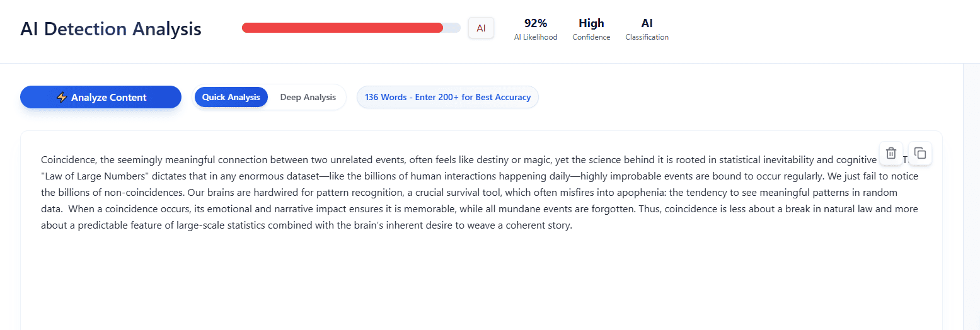Click the copy text icon
This screenshot has width=980, height=330.
tap(920, 153)
